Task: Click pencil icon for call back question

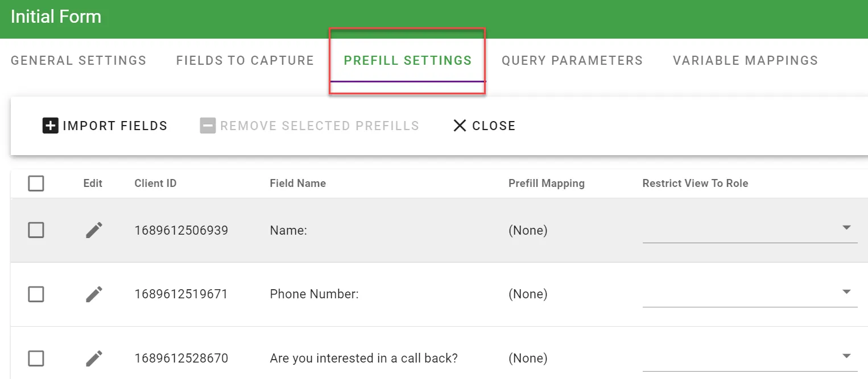Action: pyautogui.click(x=94, y=359)
